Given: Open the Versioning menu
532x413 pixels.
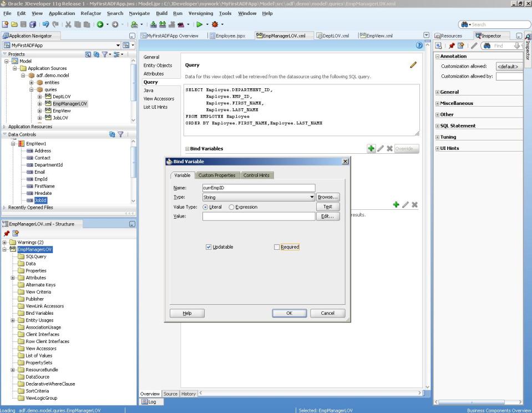Looking at the screenshot, I should tap(200, 13).
